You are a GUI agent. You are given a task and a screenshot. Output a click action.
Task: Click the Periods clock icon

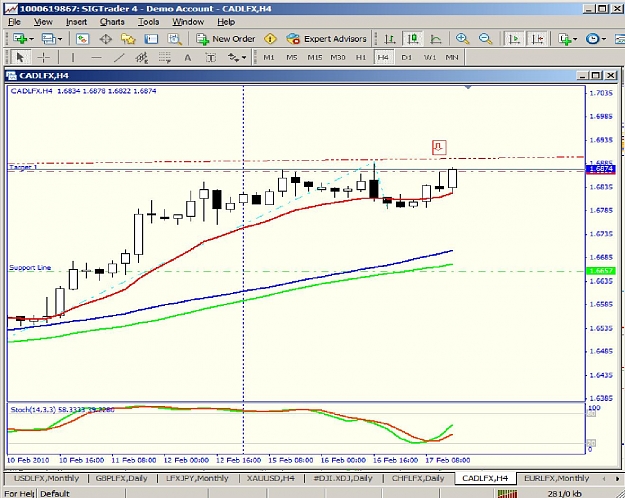pos(593,39)
